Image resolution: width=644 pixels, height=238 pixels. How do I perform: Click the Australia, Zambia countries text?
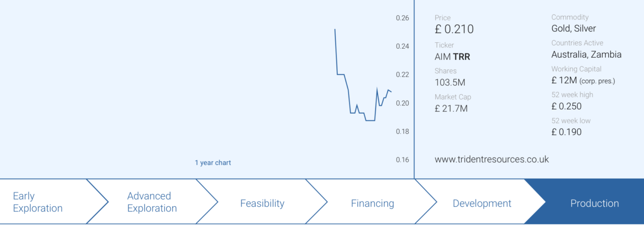(586, 54)
